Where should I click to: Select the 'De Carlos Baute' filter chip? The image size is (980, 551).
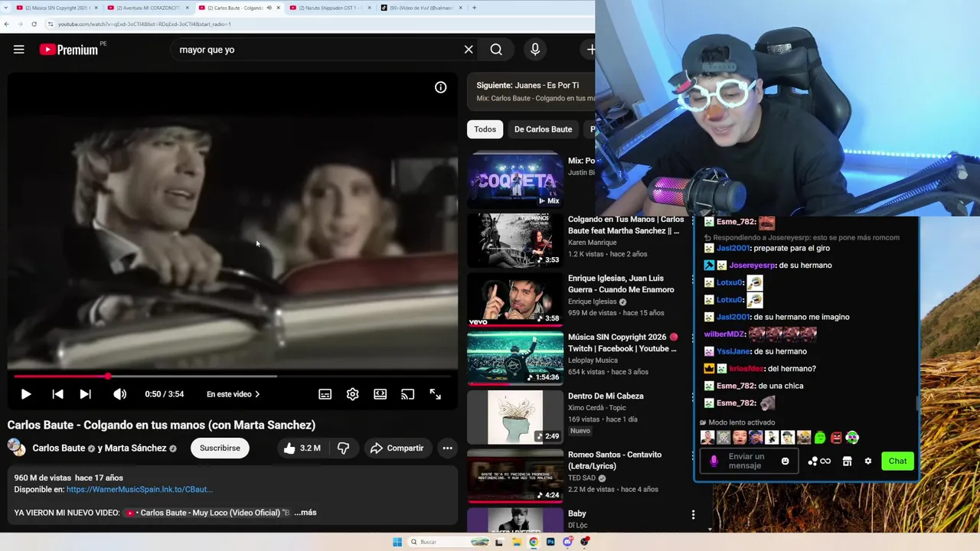(x=543, y=129)
